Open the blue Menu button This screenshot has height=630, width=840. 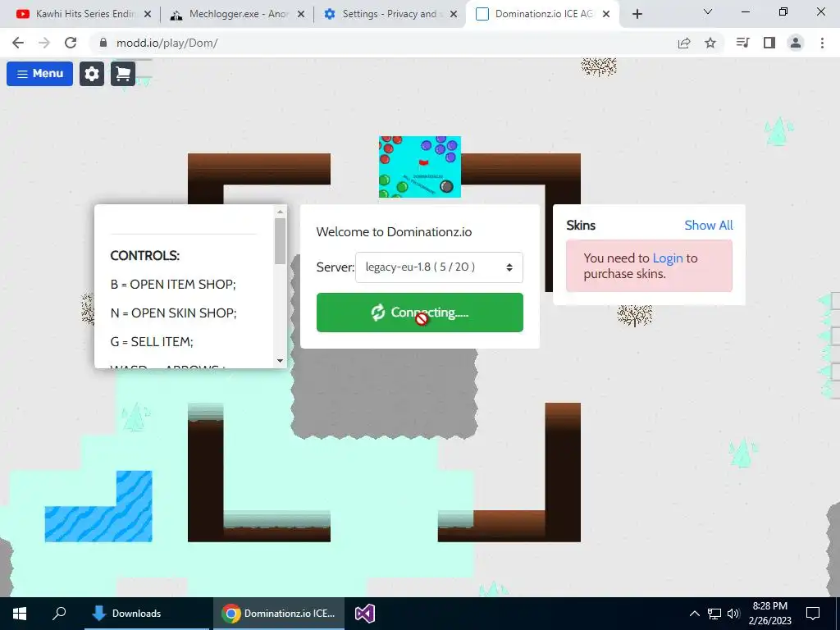click(x=39, y=73)
